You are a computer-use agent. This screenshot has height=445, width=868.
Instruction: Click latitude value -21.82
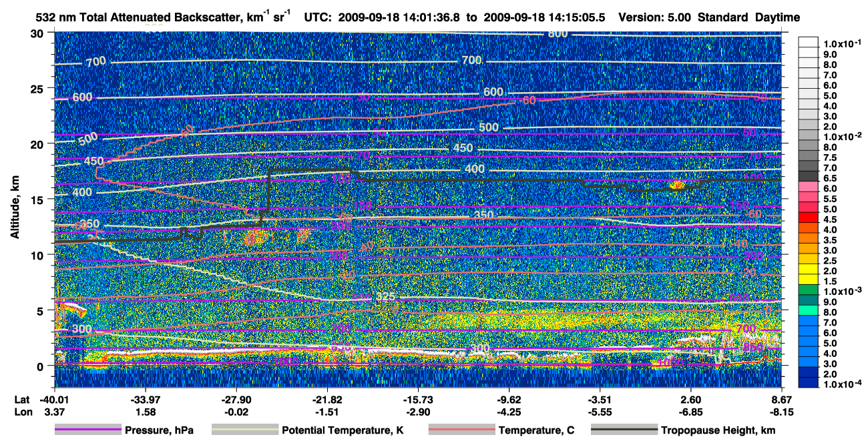pos(327,399)
